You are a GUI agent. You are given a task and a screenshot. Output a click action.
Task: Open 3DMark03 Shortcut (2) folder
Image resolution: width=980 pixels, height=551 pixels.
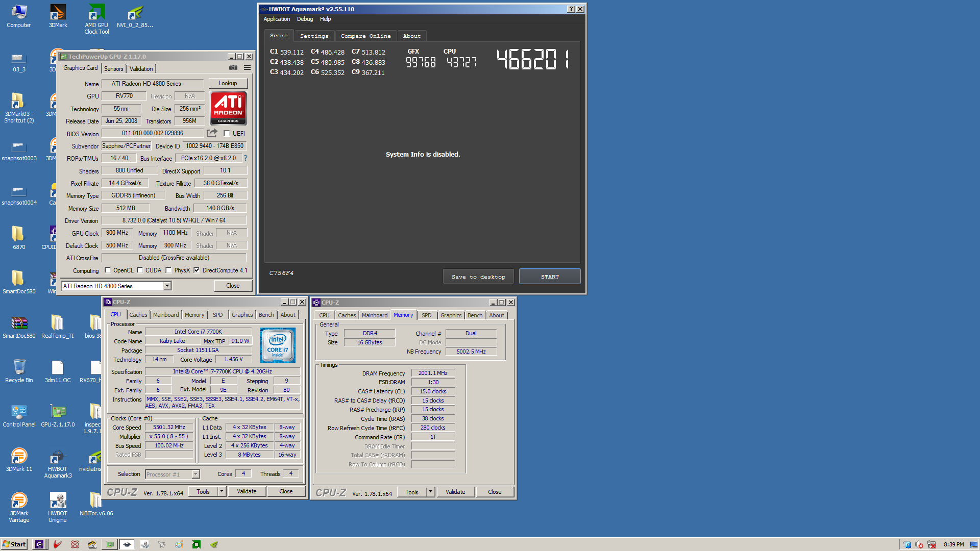coord(19,108)
